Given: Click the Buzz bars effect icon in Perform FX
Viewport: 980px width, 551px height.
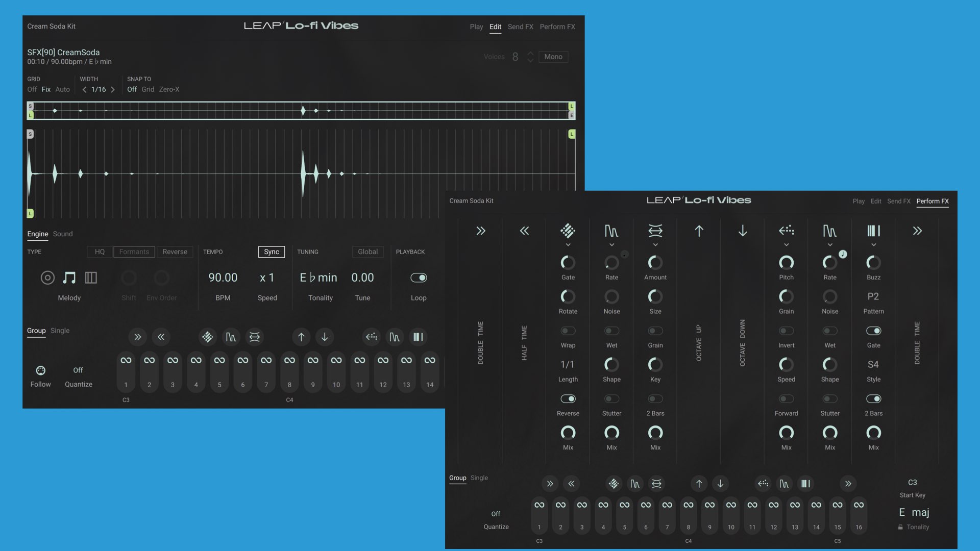Looking at the screenshot, I should pos(873,231).
